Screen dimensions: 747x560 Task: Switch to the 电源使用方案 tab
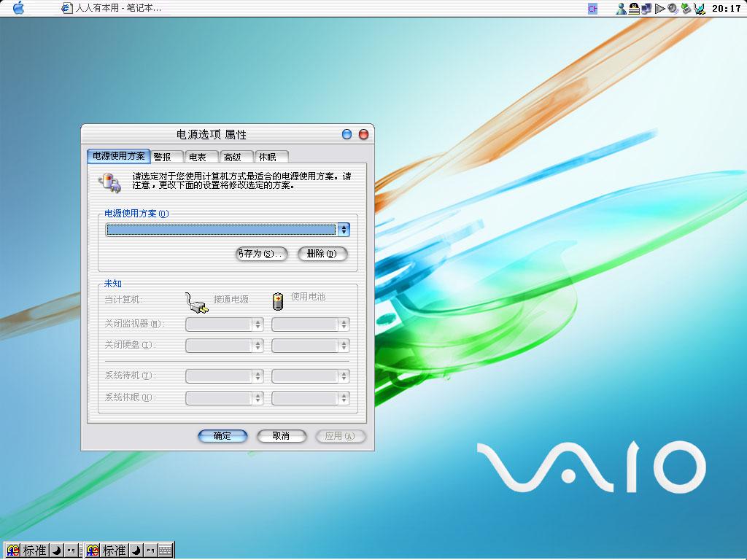click(119, 156)
